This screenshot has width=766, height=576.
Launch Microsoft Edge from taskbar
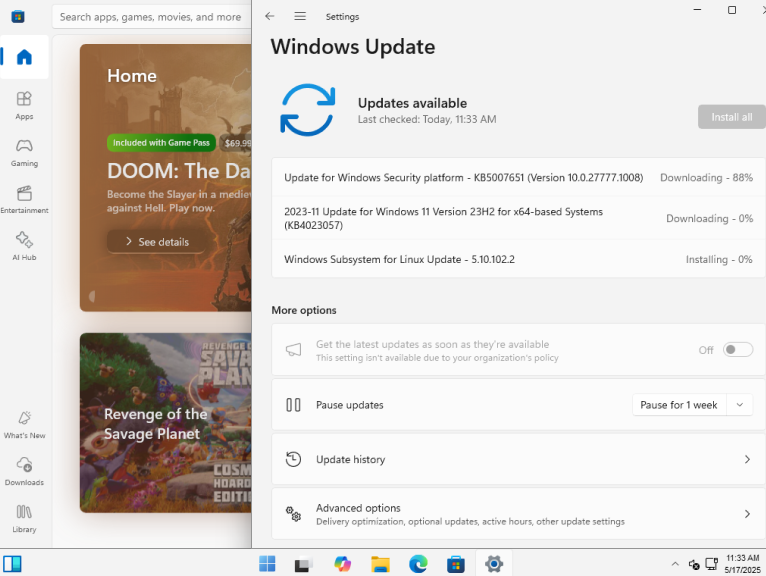pyautogui.click(x=418, y=564)
